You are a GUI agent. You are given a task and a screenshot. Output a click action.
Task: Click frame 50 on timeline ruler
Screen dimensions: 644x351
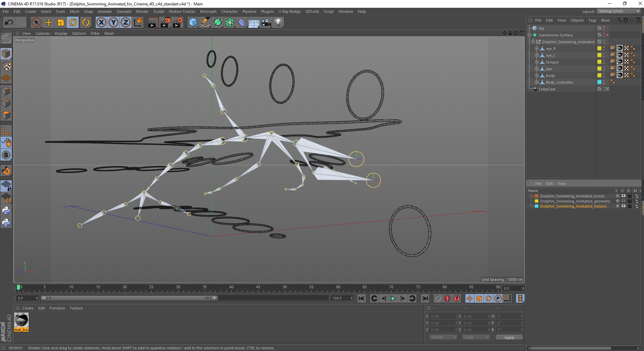point(285,287)
